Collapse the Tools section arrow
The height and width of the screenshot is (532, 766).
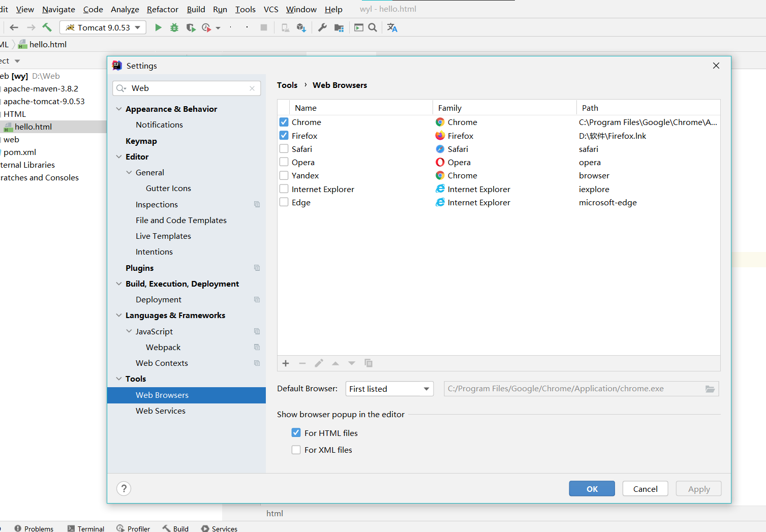click(x=119, y=379)
